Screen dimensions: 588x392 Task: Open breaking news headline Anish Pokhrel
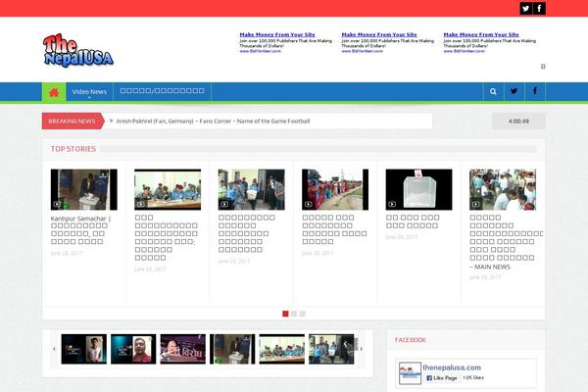click(x=213, y=122)
